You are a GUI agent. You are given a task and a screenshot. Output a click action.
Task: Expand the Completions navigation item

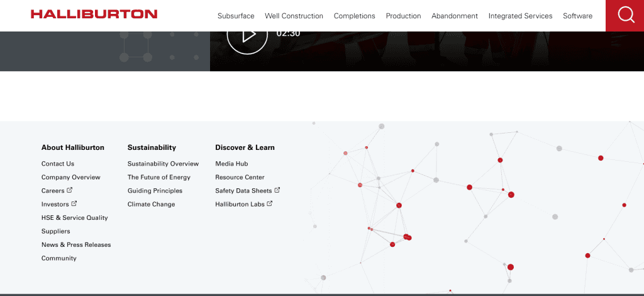point(354,16)
